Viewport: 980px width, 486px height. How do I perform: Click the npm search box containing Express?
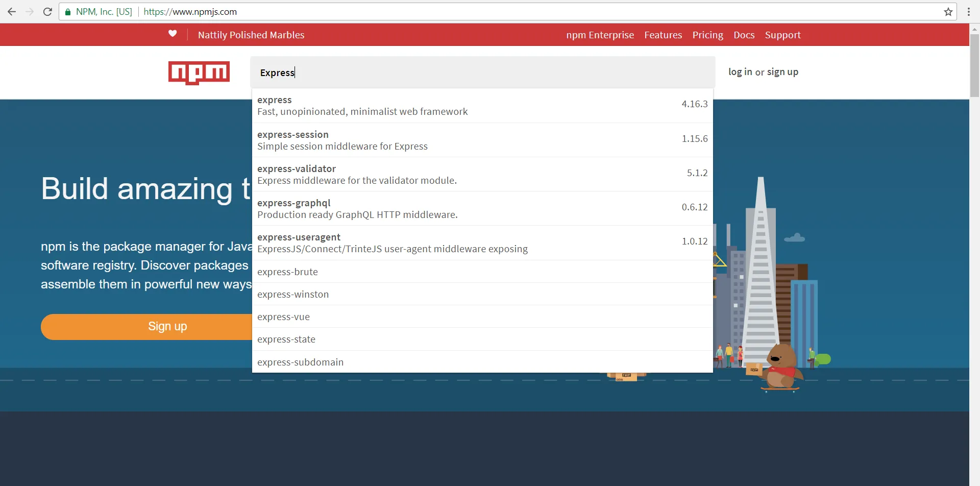pyautogui.click(x=482, y=72)
